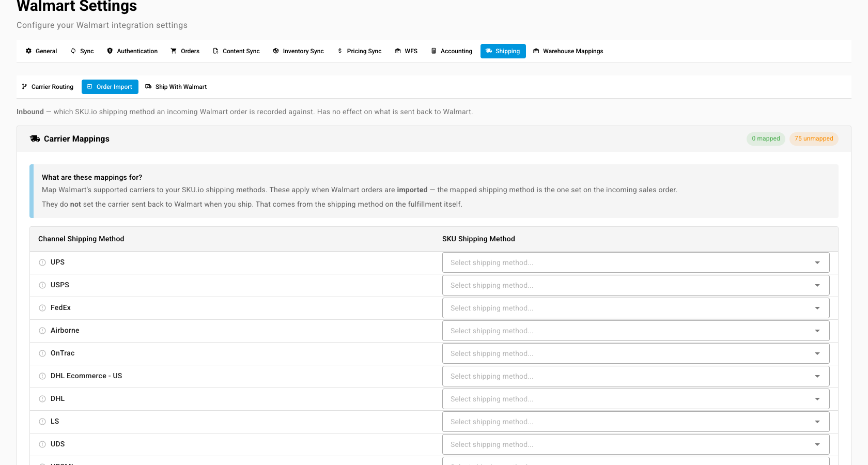Click the info icon beside Airborne
Screen dimensions: 868x465
coord(42,331)
